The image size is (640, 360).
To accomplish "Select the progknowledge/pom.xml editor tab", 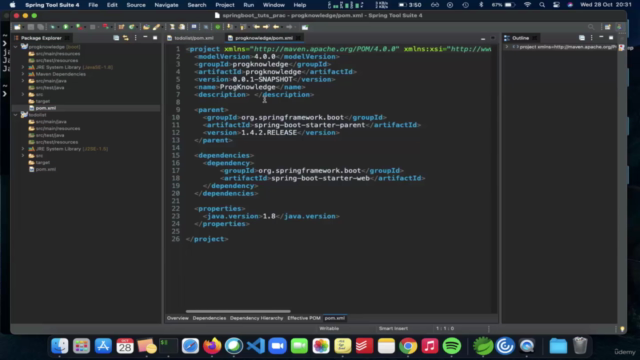I will tap(263, 38).
